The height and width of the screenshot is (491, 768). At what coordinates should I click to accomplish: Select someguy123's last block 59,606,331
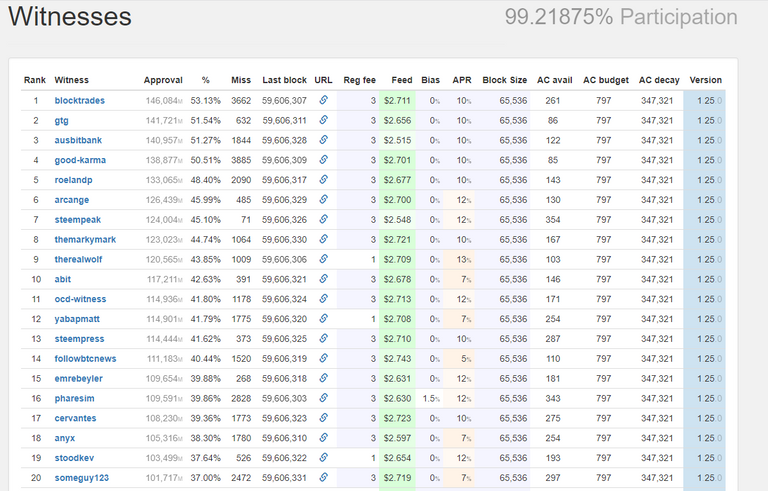coord(285,478)
